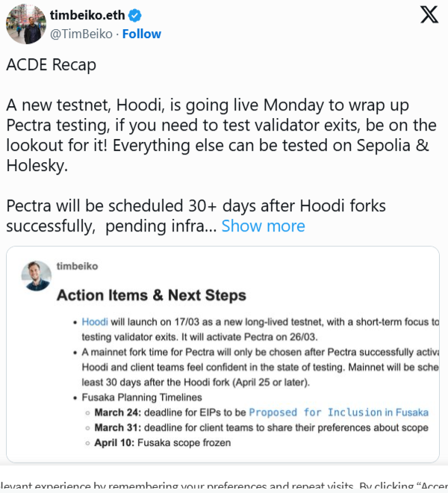Click the blue verified badge

[x=135, y=16]
